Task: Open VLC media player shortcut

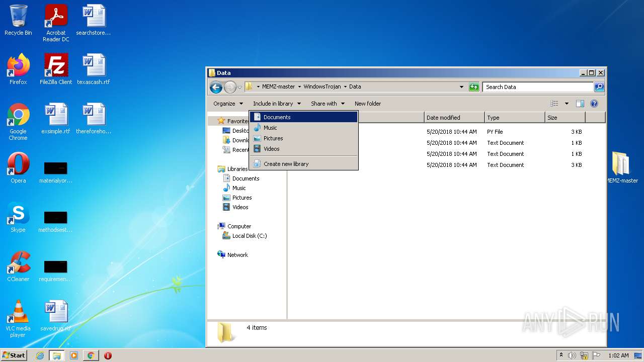Action: [x=18, y=319]
